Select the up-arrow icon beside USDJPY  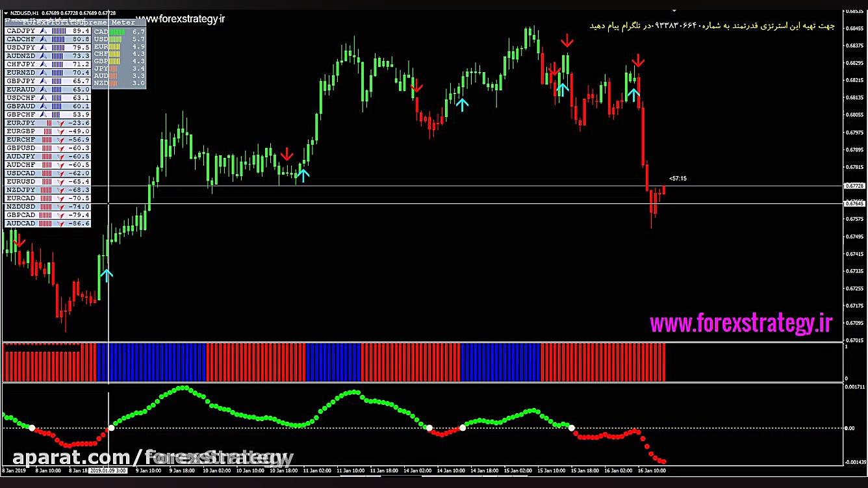[x=44, y=47]
